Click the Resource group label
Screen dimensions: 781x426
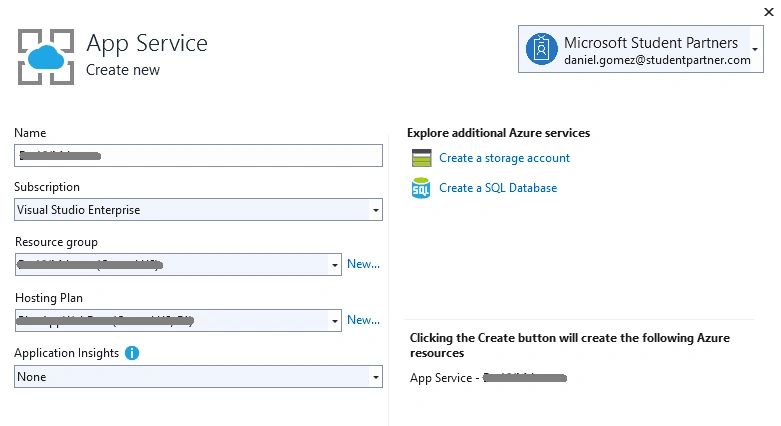click(56, 242)
